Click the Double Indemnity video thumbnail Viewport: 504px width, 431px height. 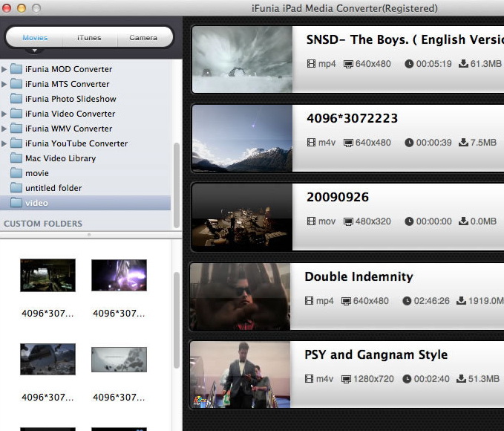tap(240, 296)
